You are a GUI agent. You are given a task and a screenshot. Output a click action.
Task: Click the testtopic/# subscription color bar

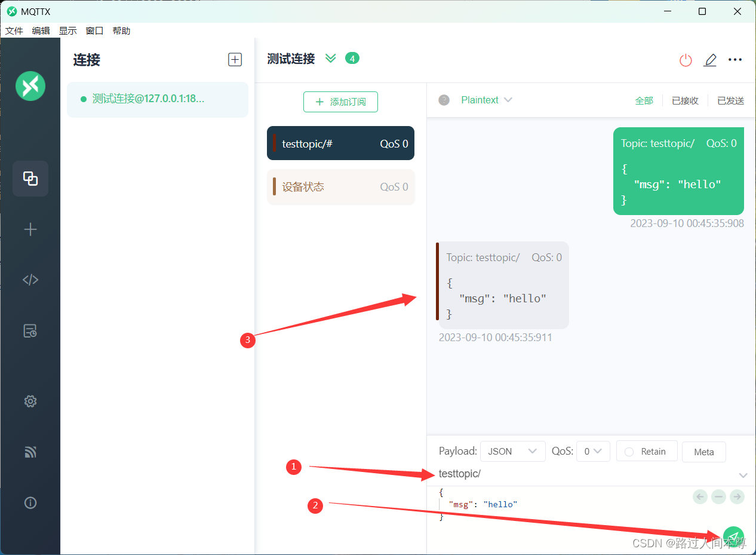click(274, 143)
